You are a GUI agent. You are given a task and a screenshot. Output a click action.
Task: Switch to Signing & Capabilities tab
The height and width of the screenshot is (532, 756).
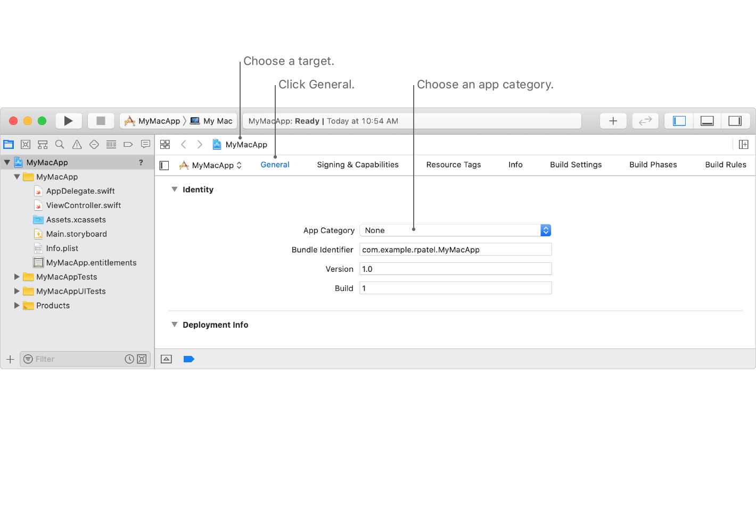357,165
